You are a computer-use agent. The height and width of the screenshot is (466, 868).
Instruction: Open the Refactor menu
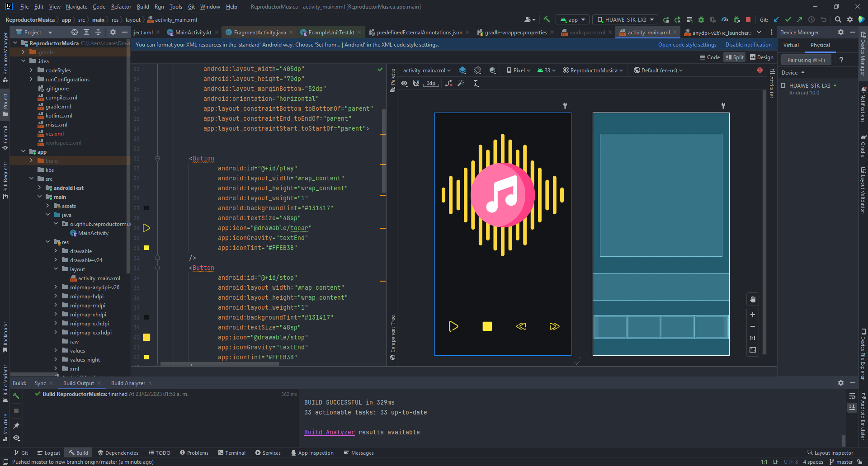[121, 7]
